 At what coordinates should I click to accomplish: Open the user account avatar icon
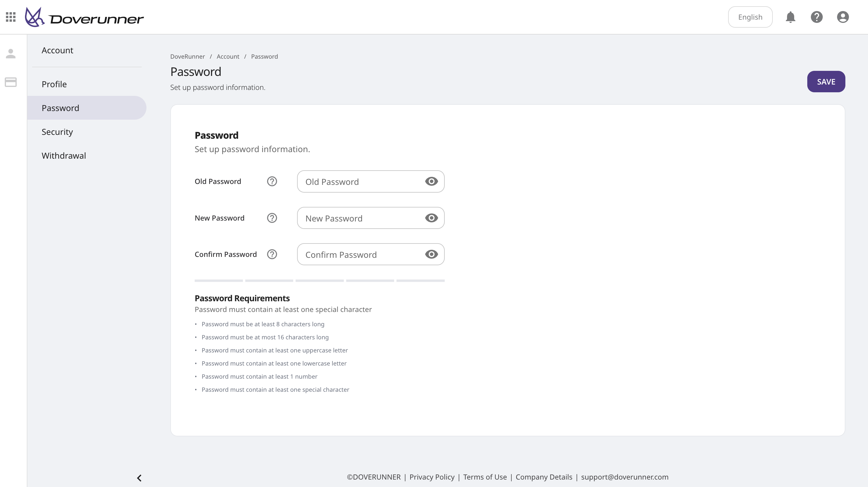pos(843,17)
